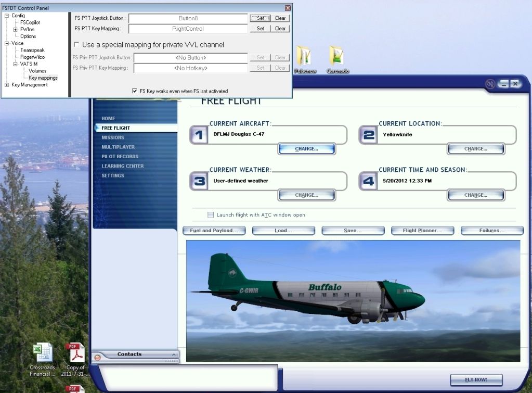Go to HOME in the simulator menu

[x=108, y=119]
